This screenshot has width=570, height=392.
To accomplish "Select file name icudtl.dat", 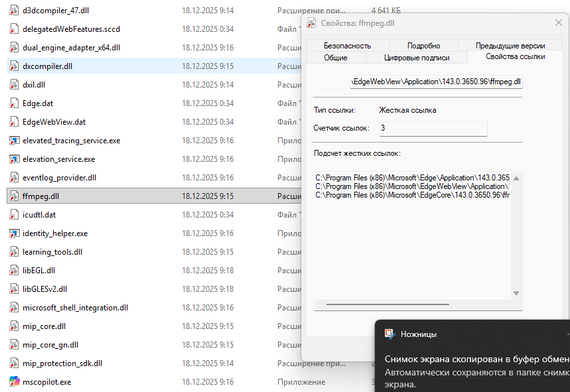I will [x=39, y=215].
